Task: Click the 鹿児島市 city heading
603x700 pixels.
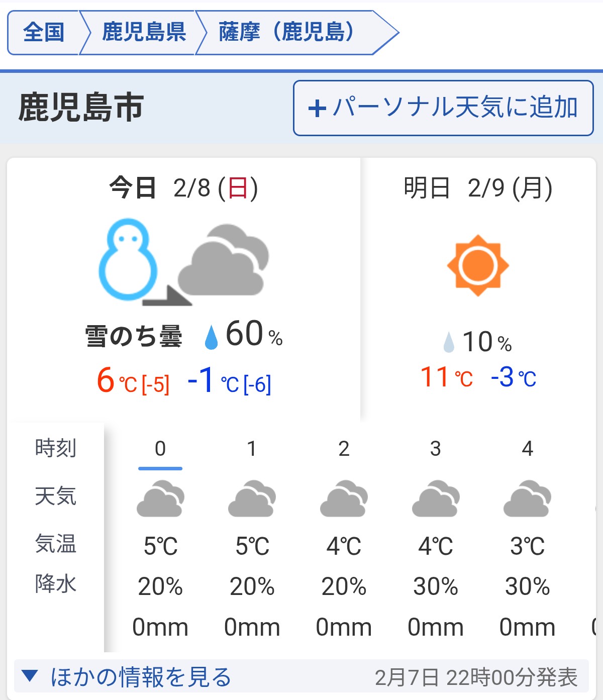Action: point(81,108)
